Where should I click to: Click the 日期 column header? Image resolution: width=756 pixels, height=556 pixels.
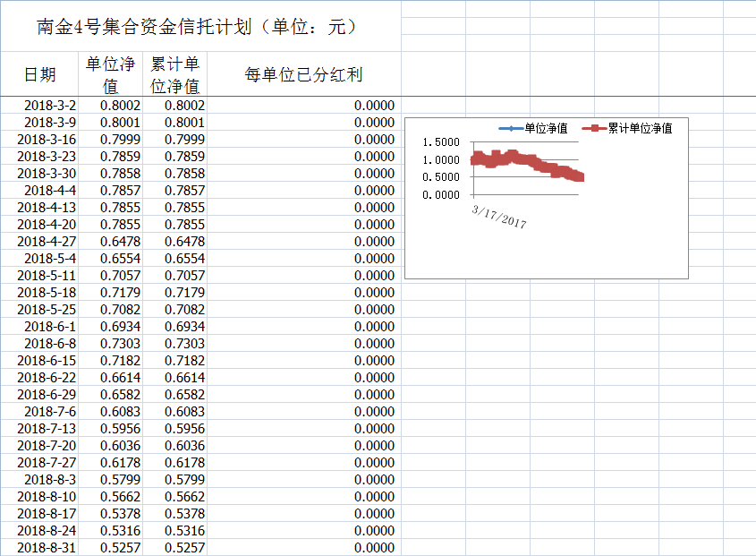39,74
